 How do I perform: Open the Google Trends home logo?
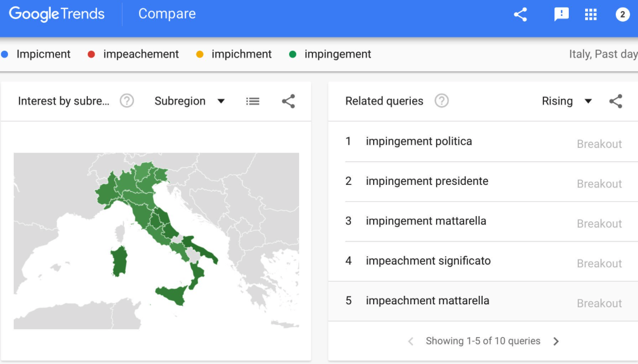pyautogui.click(x=57, y=14)
